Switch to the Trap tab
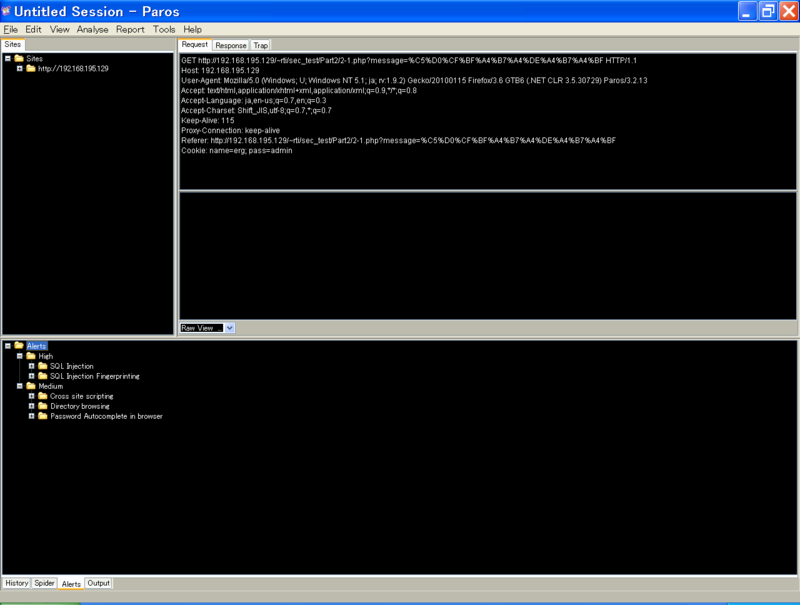 [260, 45]
